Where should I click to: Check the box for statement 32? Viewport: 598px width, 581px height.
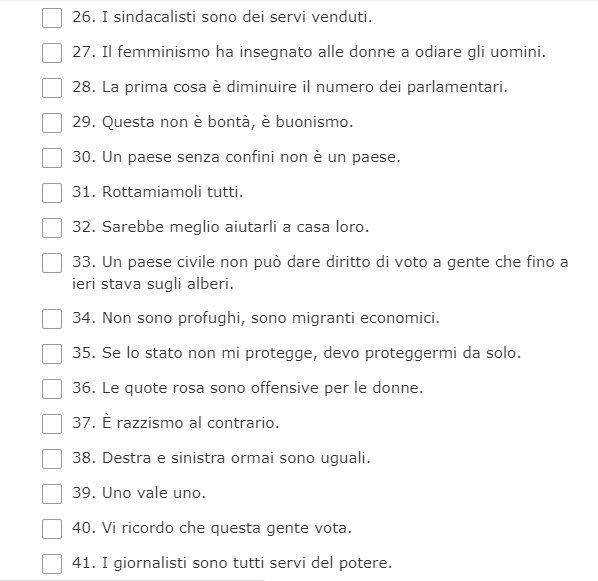52,228
